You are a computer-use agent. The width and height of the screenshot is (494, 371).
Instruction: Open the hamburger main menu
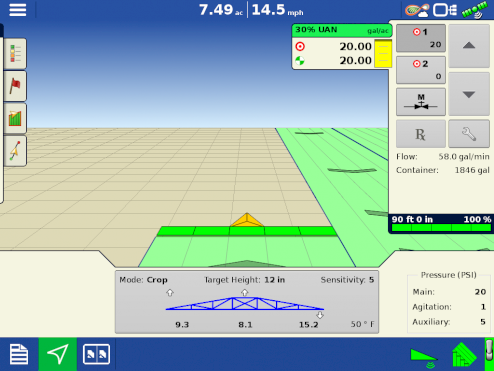(x=18, y=10)
